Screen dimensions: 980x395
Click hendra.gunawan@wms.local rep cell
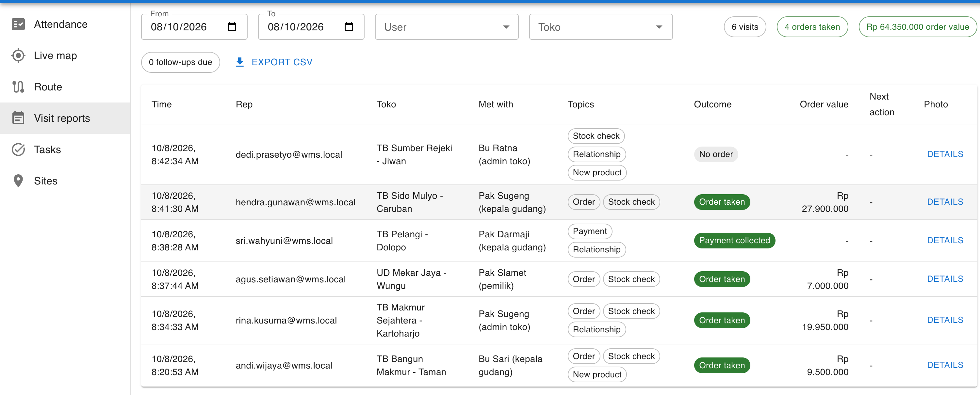click(x=295, y=202)
